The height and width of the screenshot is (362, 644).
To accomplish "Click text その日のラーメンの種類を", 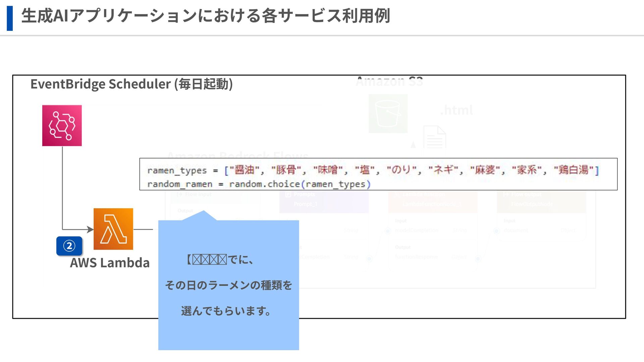I will click(228, 285).
